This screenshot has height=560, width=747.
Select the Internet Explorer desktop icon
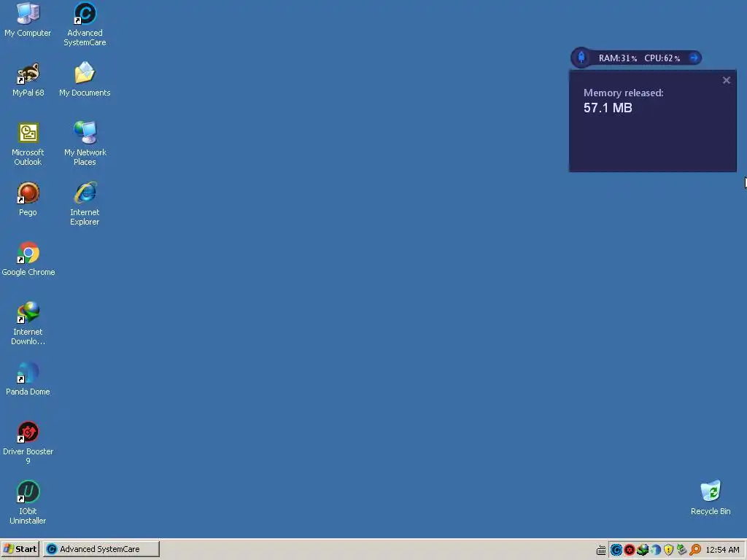tap(85, 204)
